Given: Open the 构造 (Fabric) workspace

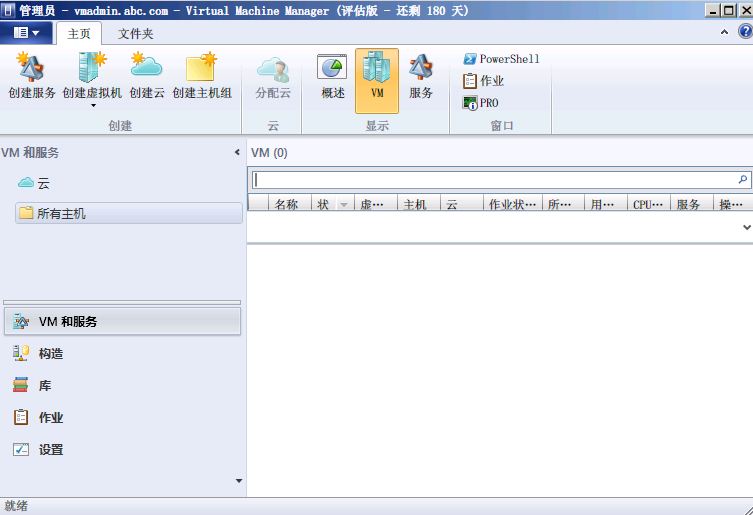Looking at the screenshot, I should (122, 353).
